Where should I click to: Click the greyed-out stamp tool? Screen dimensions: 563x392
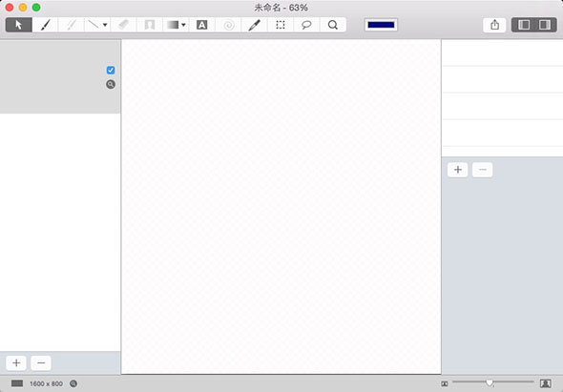[x=150, y=25]
